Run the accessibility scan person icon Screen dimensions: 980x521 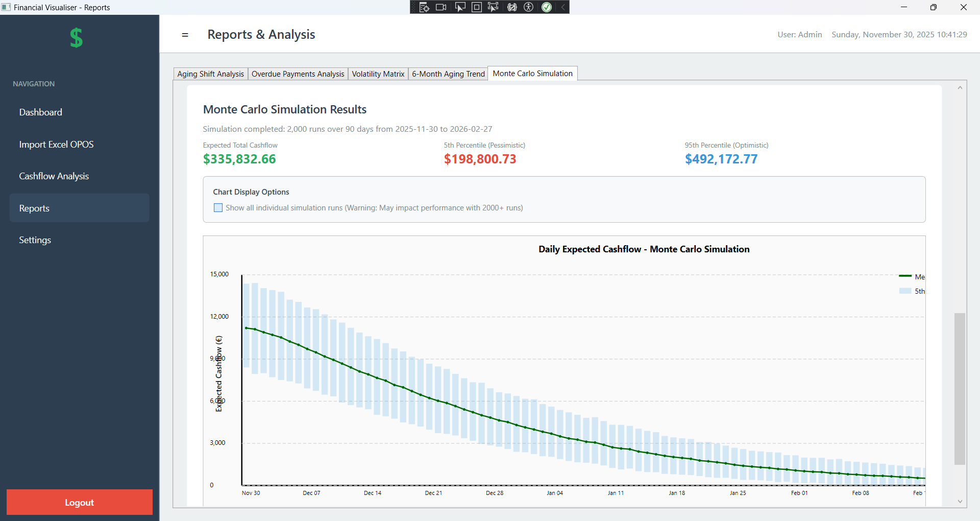[x=529, y=7]
